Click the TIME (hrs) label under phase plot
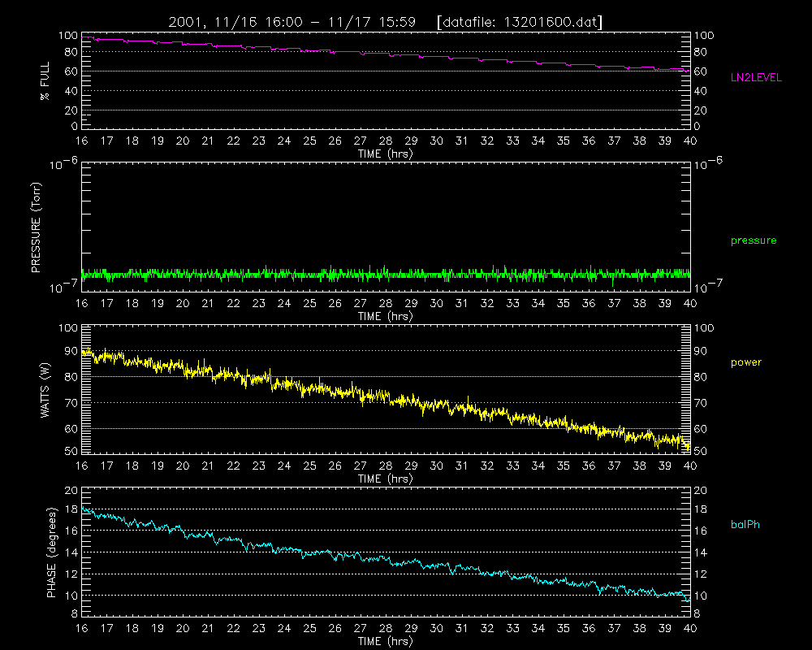The height and width of the screenshot is (650, 812). click(385, 641)
